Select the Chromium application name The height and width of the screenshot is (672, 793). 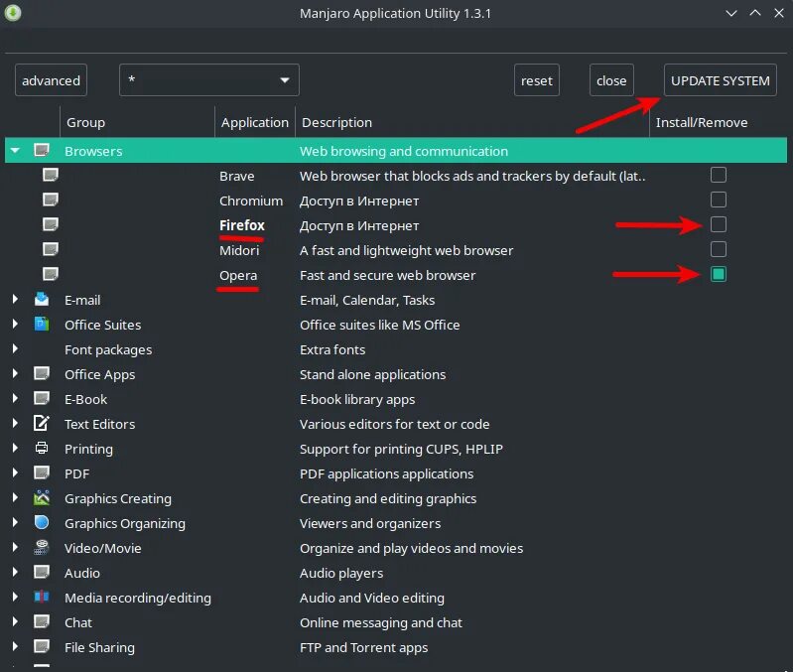(251, 201)
